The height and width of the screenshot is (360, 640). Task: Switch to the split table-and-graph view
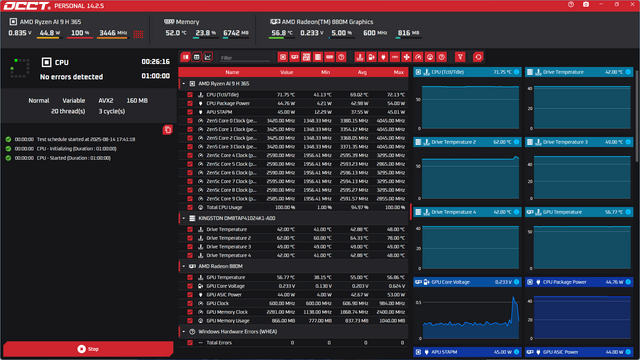point(186,57)
